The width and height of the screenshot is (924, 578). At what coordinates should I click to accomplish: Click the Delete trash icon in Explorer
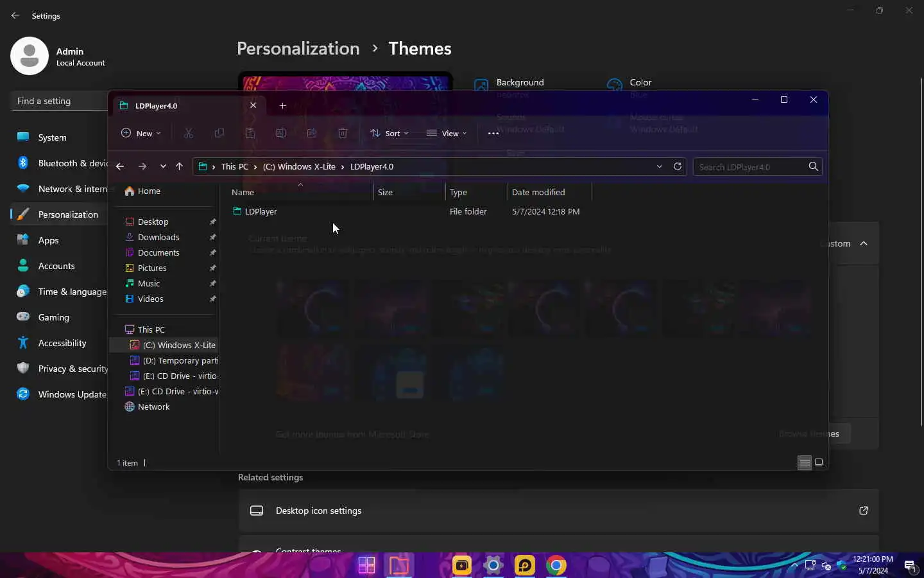pos(343,133)
